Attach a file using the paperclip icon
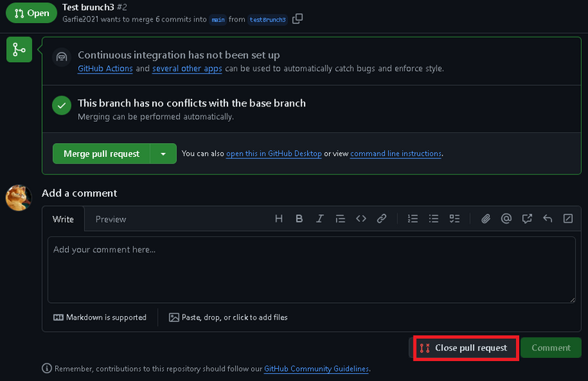The width and height of the screenshot is (588, 381). click(x=485, y=219)
